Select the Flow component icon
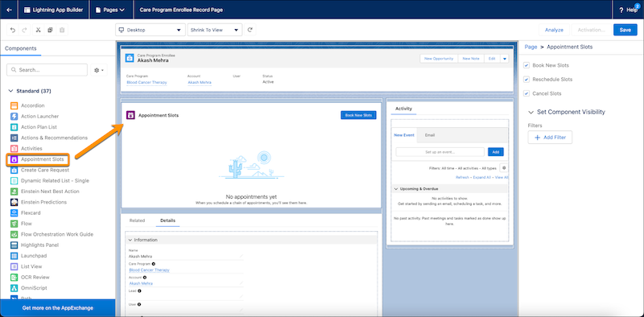This screenshot has height=317, width=644. (14, 224)
